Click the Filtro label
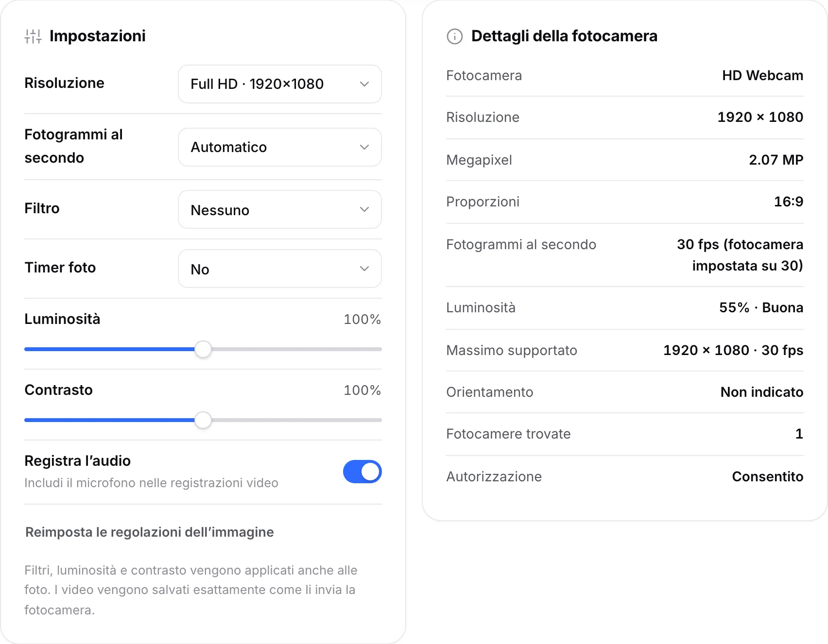The width and height of the screenshot is (828, 644). point(42,208)
